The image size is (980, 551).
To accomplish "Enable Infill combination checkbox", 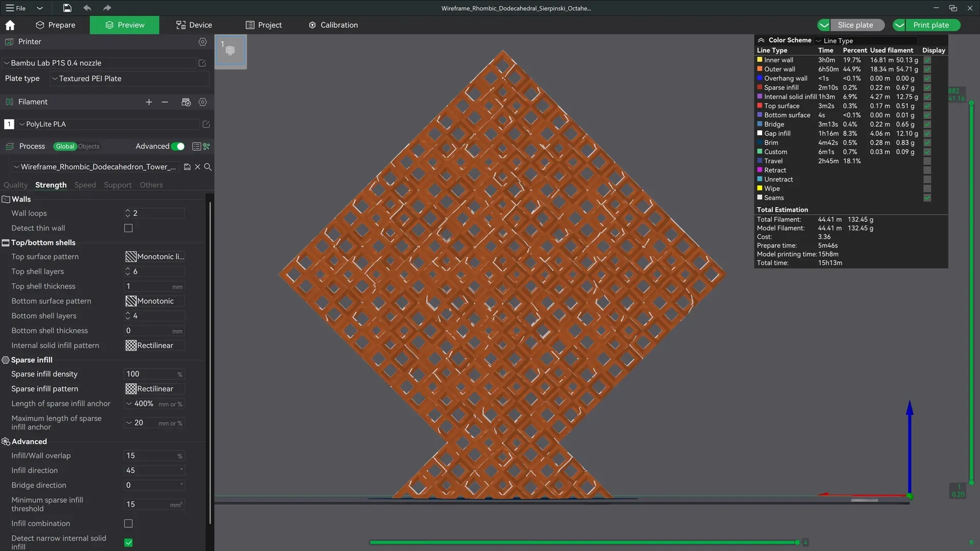I will (129, 523).
